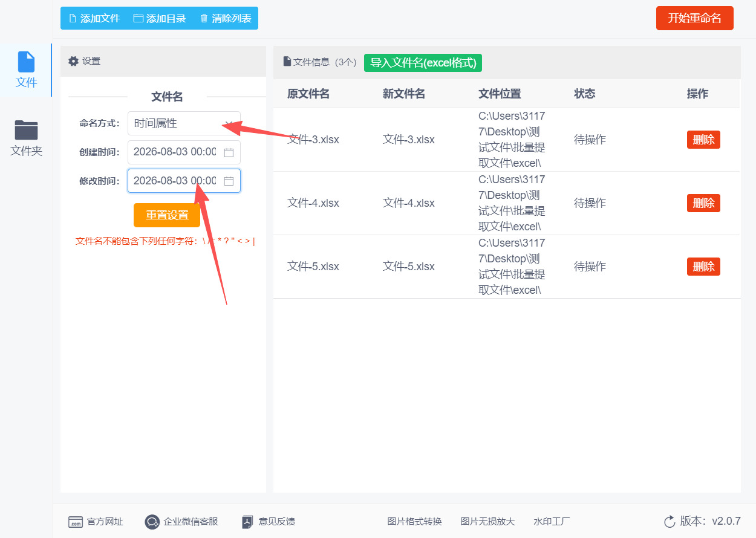Open 企业微信客服 chat icon
Image resolution: width=756 pixels, height=538 pixels.
tap(152, 522)
